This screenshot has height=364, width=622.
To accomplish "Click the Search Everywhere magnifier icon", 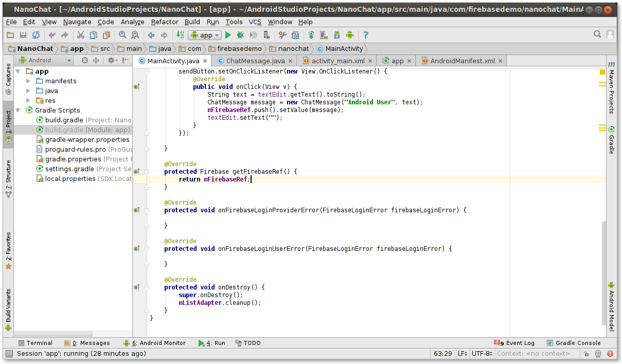I will (597, 34).
